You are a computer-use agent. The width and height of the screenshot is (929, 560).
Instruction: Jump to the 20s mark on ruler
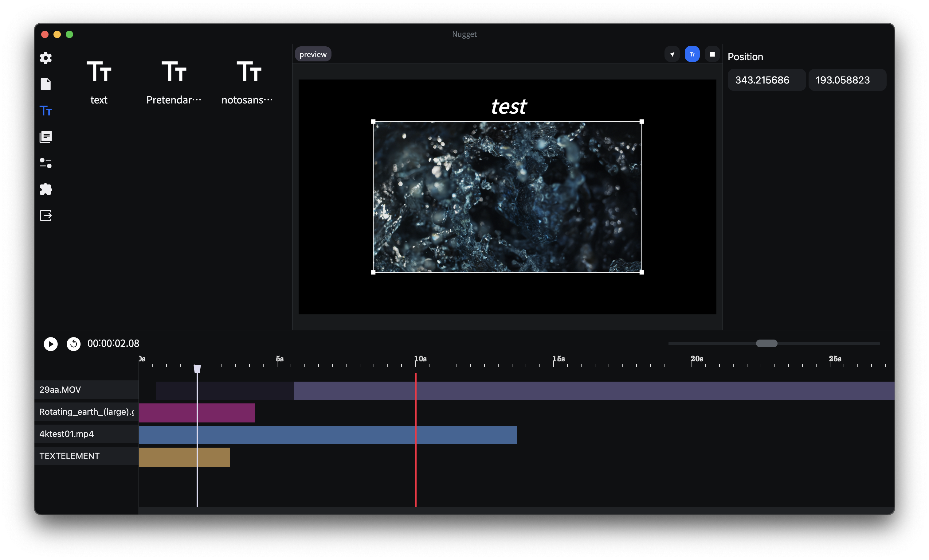(x=697, y=359)
